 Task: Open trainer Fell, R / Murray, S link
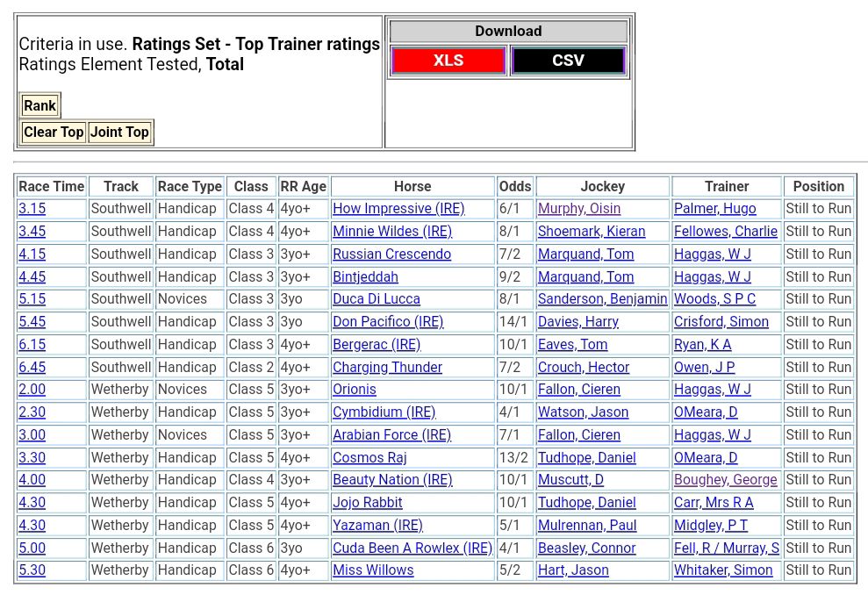point(727,548)
